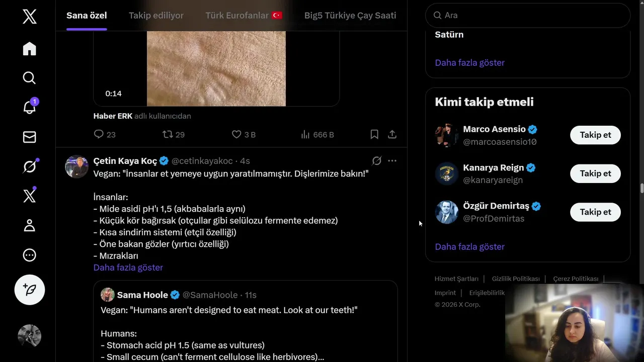Open Özgür Demirtaş profile name

(496, 206)
